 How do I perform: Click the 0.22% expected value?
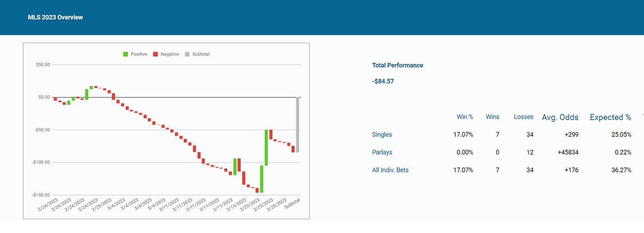622,152
